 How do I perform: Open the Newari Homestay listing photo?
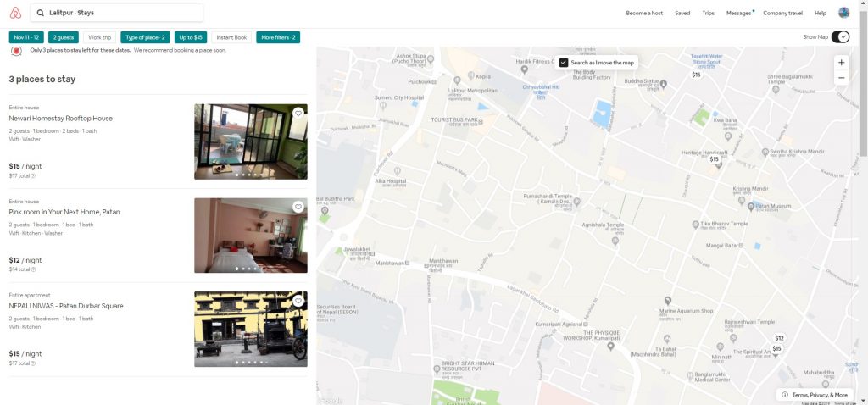[250, 141]
